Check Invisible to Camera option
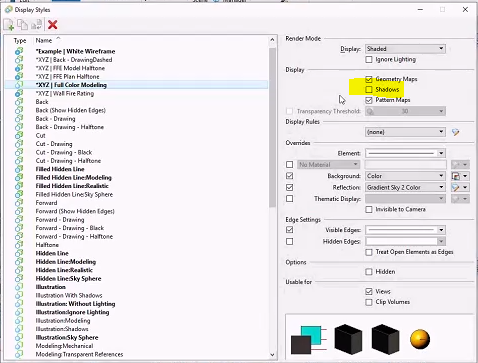 click(x=369, y=209)
